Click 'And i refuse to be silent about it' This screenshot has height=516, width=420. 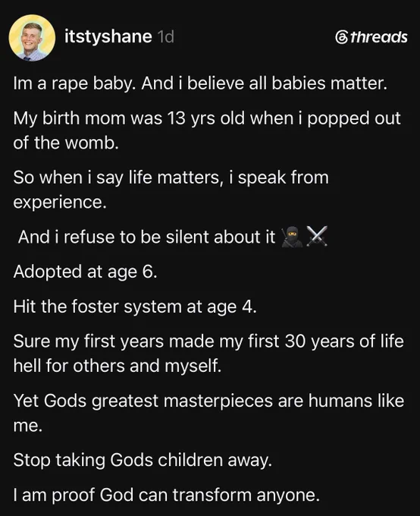click(x=146, y=237)
